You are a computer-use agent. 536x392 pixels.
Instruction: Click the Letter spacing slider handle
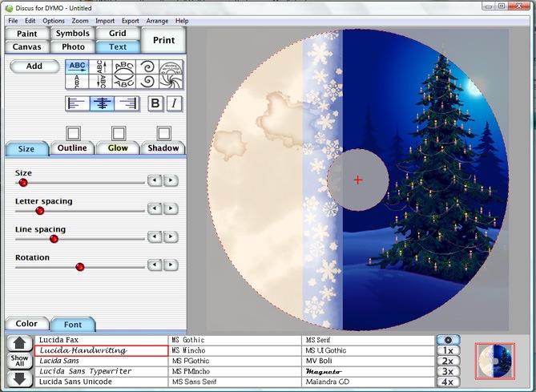(39, 211)
